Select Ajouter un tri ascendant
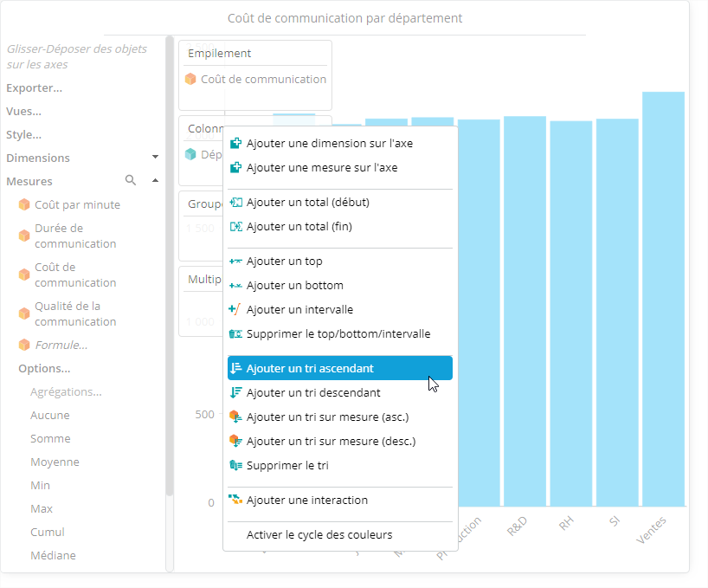708x588 pixels. pyautogui.click(x=310, y=369)
